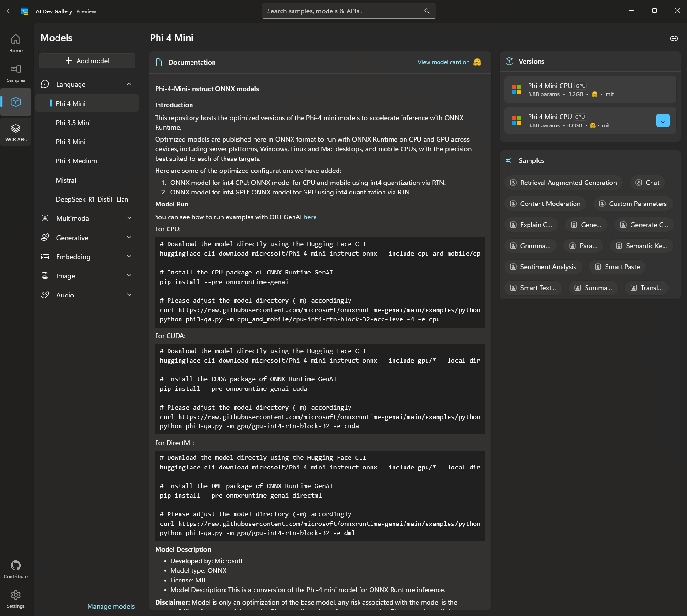This screenshot has width=687, height=616.
Task: Click the Generative category icon
Action: (x=45, y=238)
